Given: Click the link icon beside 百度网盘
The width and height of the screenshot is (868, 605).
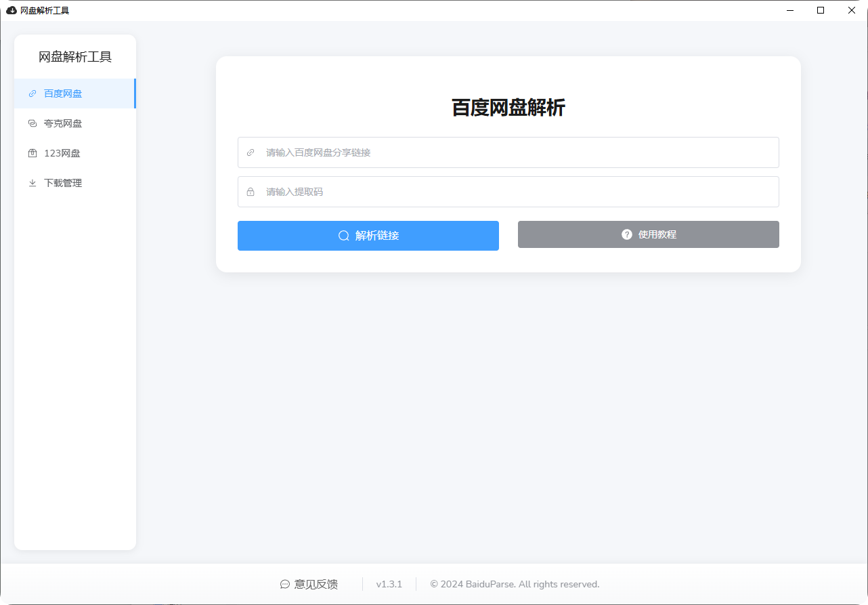Looking at the screenshot, I should (32, 93).
